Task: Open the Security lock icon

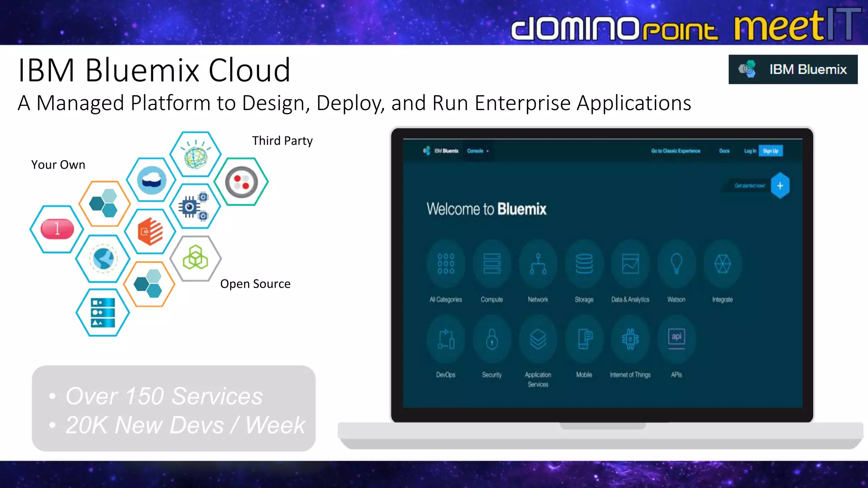Action: tap(492, 339)
